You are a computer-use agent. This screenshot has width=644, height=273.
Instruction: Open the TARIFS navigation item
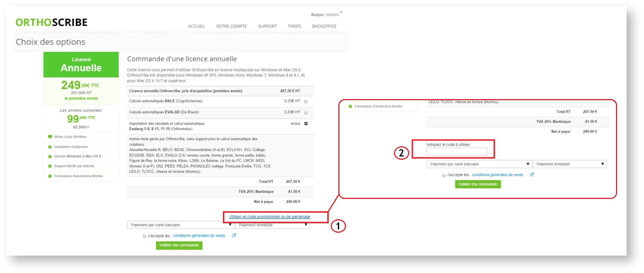coord(294,26)
